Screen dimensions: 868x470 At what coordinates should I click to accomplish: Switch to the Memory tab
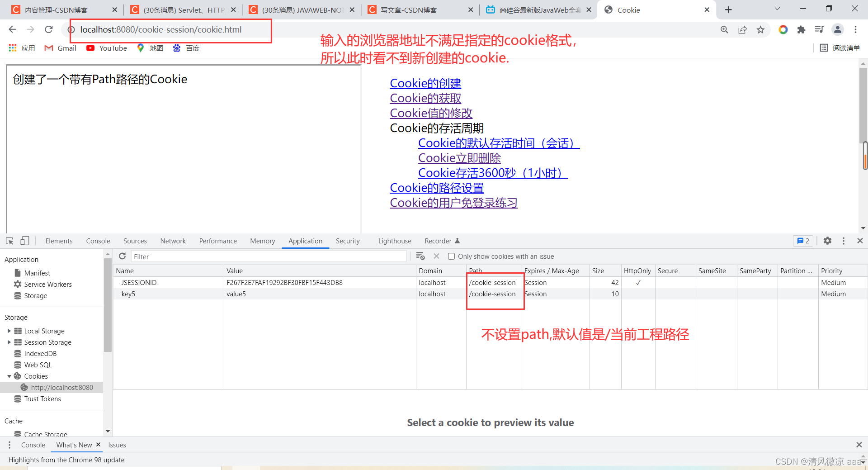pos(263,241)
